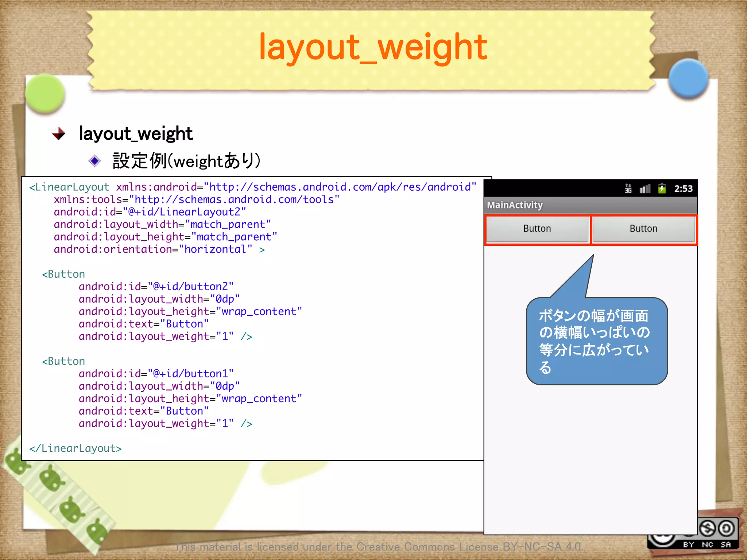Click android:id="@+id/button2" line

[x=156, y=287]
